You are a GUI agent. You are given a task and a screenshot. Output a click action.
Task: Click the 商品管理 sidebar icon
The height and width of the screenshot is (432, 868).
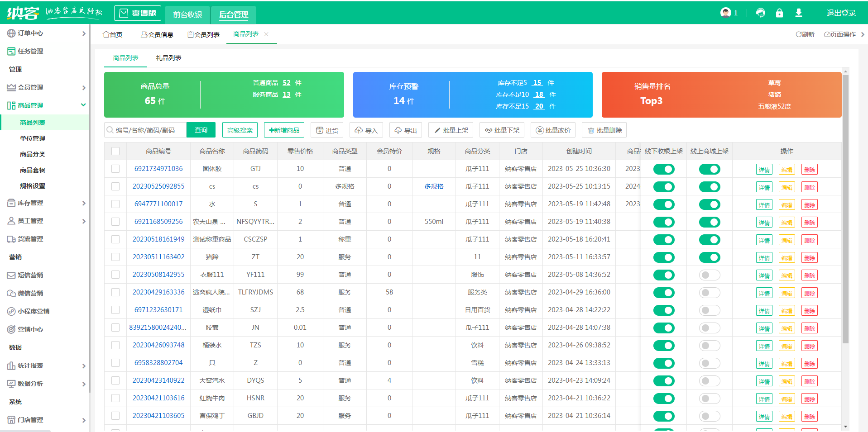(x=11, y=105)
